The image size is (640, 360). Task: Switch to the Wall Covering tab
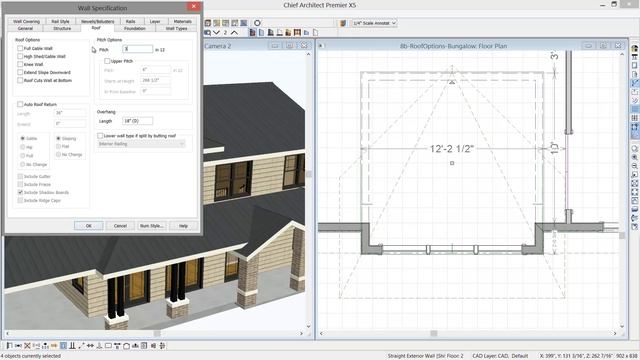(26, 21)
